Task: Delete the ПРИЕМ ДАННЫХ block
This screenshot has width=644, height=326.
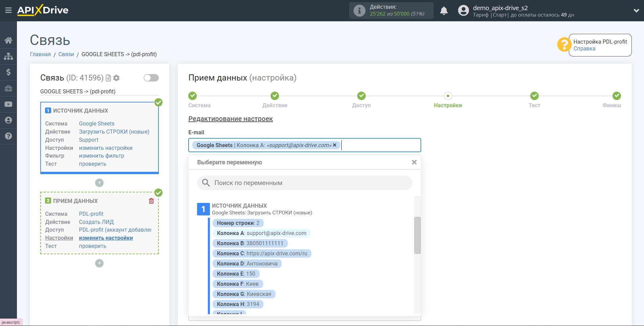Action: click(151, 201)
